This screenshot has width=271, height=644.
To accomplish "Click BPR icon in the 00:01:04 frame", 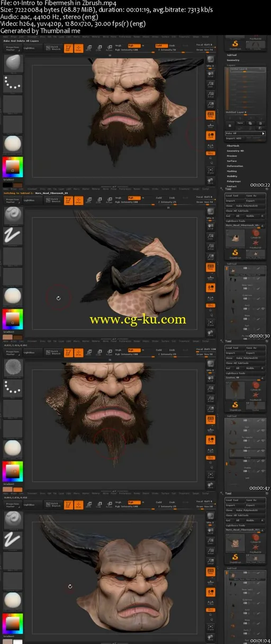I will (x=211, y=517).
